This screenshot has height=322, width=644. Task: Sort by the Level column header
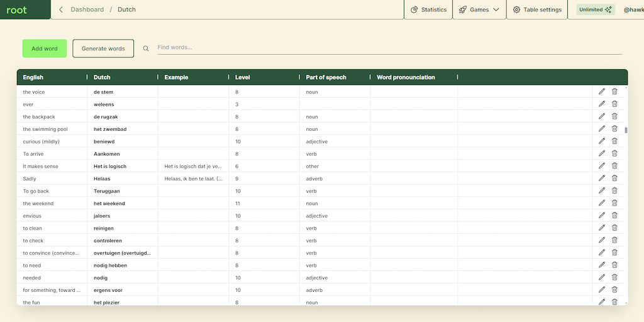[x=243, y=77]
